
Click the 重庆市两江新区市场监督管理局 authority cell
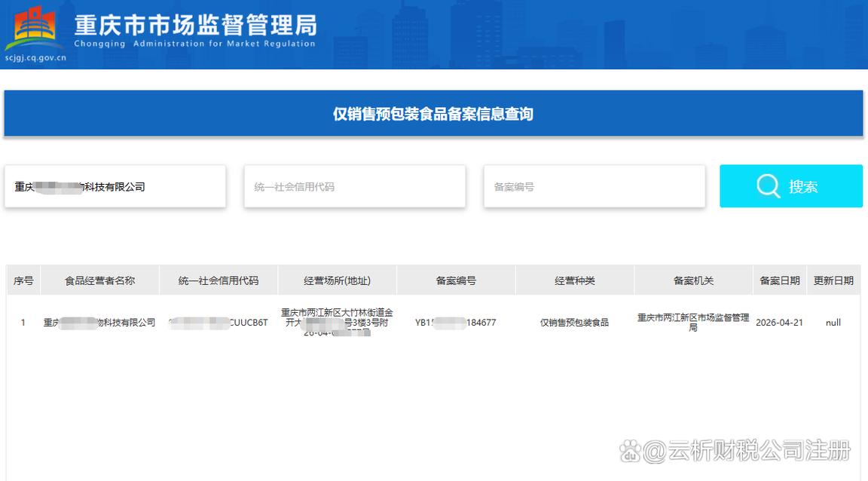coord(693,323)
